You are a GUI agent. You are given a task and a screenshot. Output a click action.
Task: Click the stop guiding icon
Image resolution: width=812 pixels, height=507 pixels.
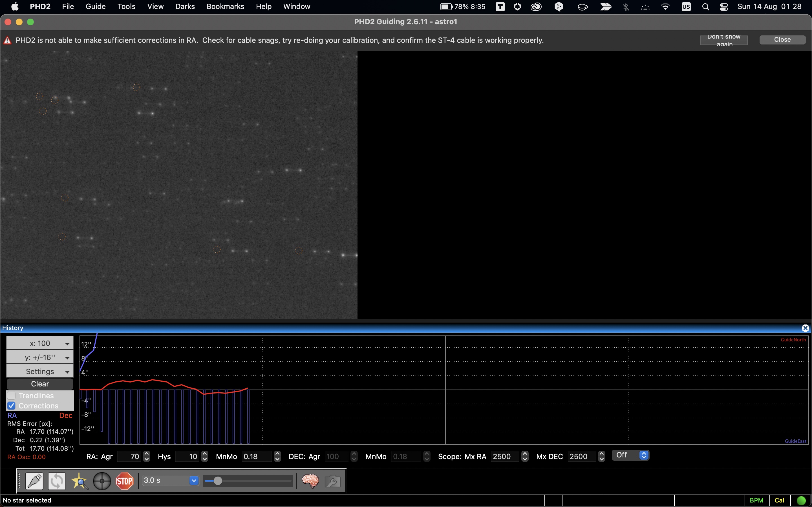point(125,480)
